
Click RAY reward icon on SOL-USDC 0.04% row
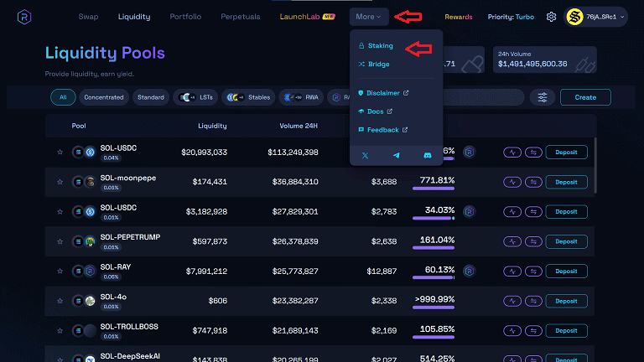pyautogui.click(x=469, y=153)
